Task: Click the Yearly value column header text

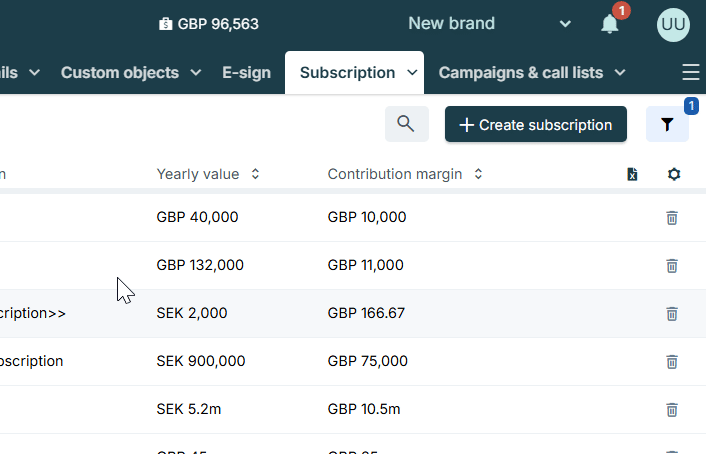Action: [x=198, y=174]
